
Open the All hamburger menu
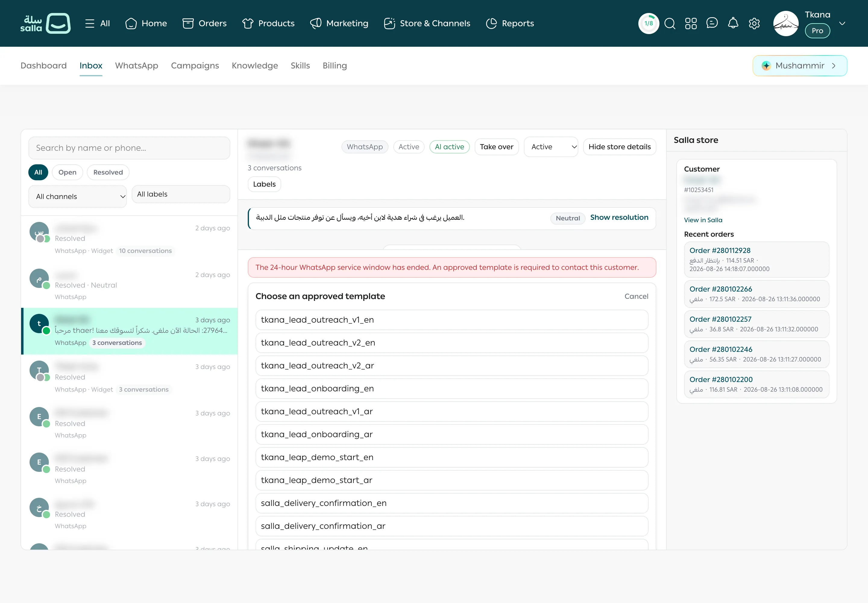pos(97,24)
